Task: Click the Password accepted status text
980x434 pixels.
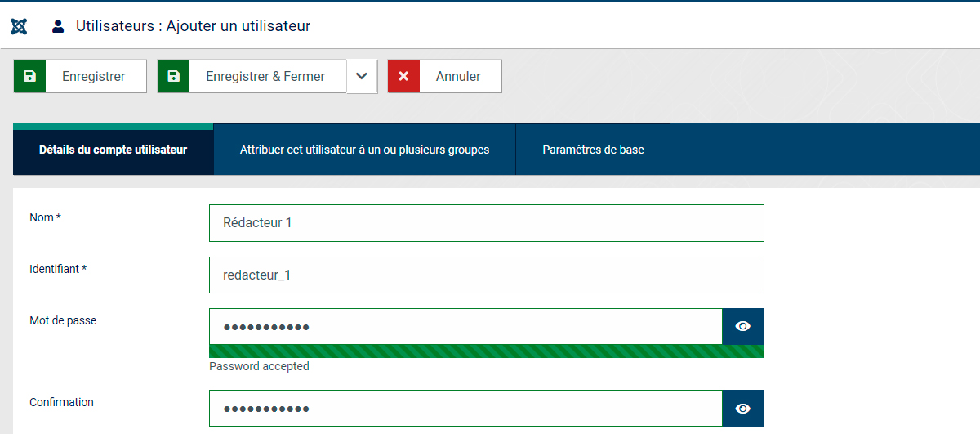Action: [x=259, y=366]
